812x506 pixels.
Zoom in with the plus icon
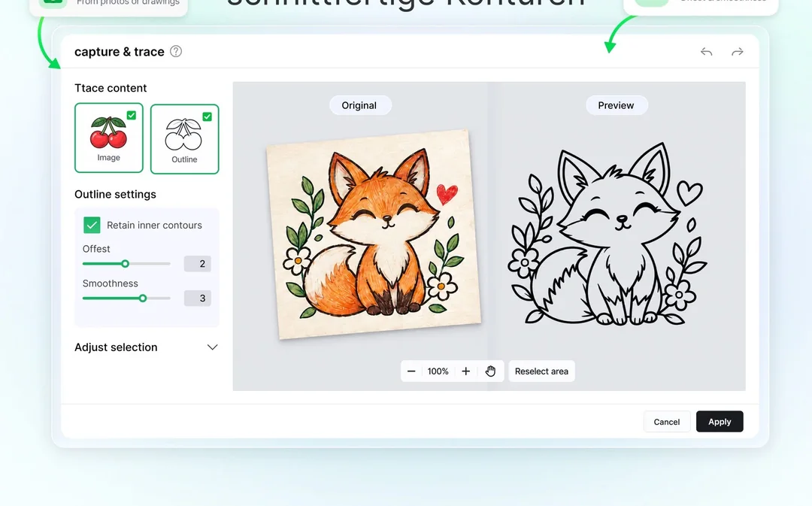point(465,371)
